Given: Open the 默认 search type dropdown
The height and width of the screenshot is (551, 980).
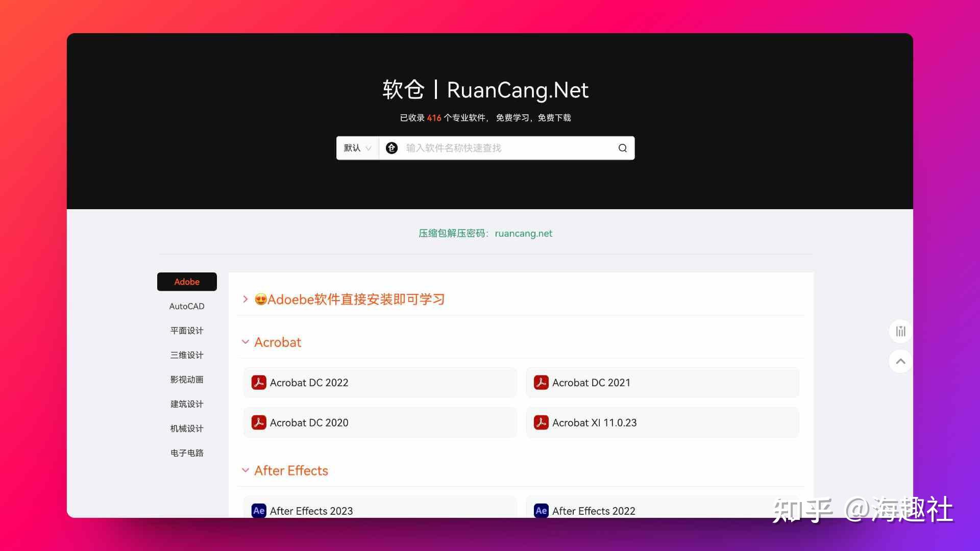Looking at the screenshot, I should tap(357, 148).
